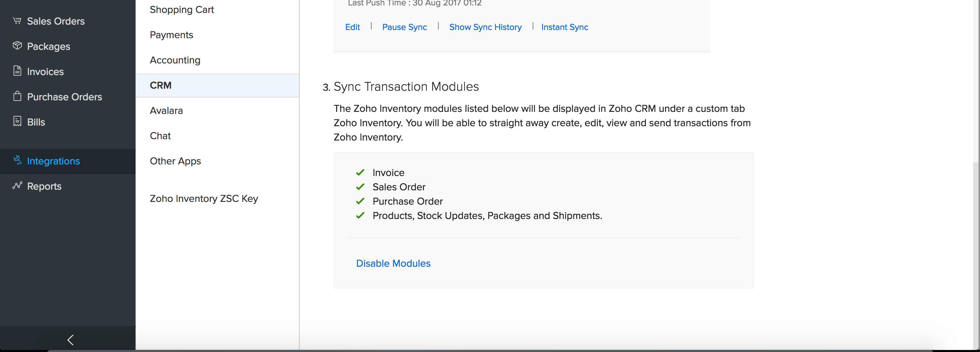The height and width of the screenshot is (352, 980).
Task: Select the CRM integration tab
Action: coord(160,85)
